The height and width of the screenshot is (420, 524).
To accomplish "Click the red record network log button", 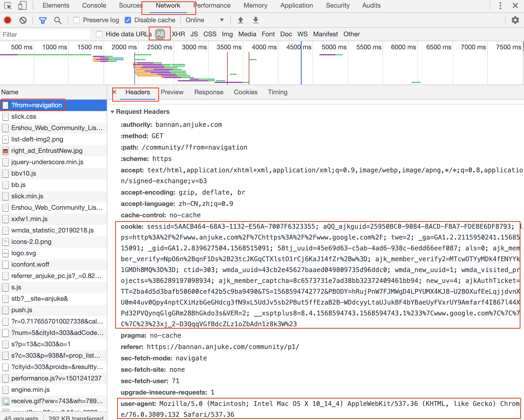I will pyautogui.click(x=8, y=20).
